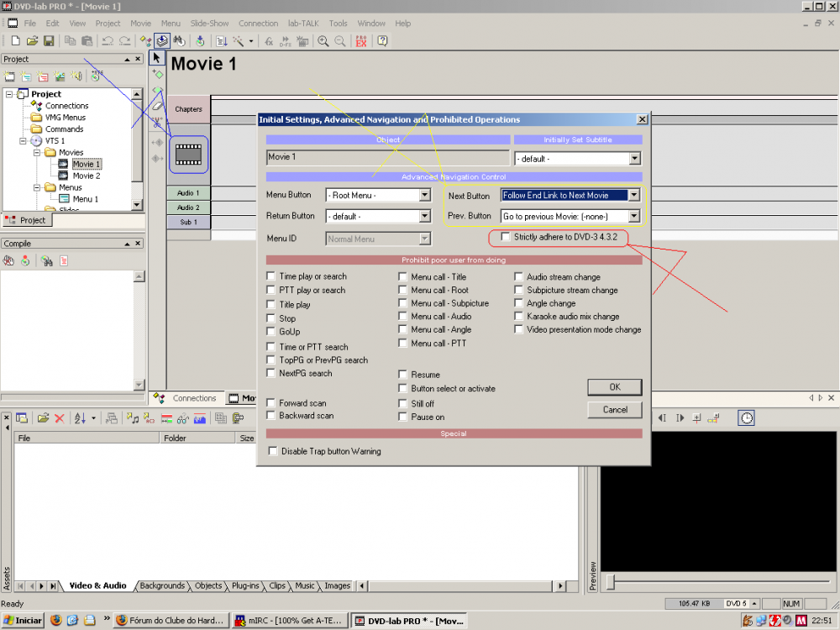
Task: Select the arrow pointer tool
Action: click(156, 58)
